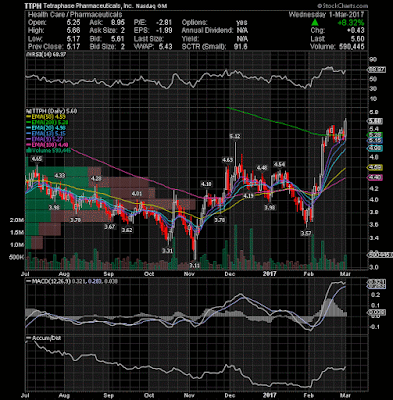Click the 2.0M volume scale label
Image resolution: width=393 pixels, height=400 pixels.
pyautogui.click(x=17, y=220)
